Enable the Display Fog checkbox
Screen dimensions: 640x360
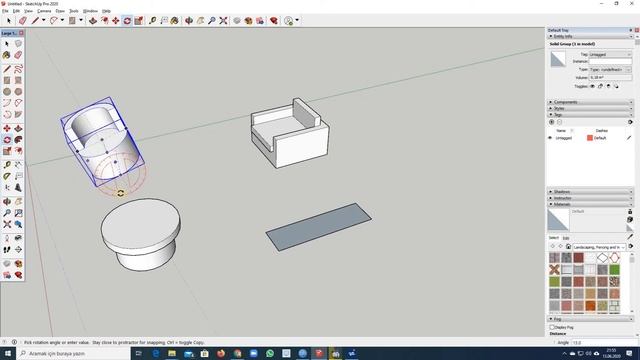click(x=552, y=327)
